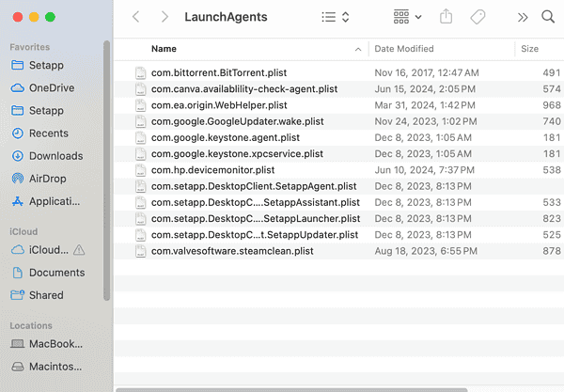Click the back navigation arrow
564x392 pixels.
point(136,17)
